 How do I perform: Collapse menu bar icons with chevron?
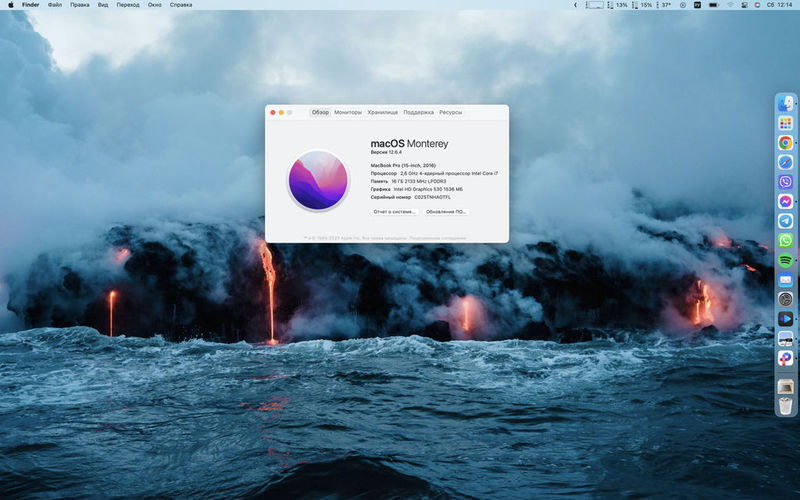(576, 5)
